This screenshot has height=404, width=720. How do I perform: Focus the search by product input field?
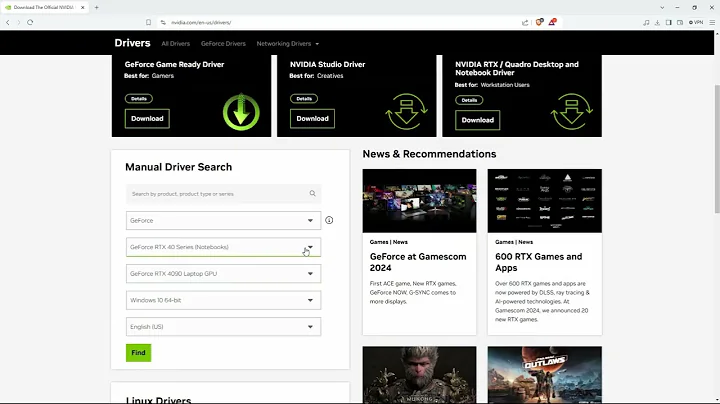click(x=223, y=194)
